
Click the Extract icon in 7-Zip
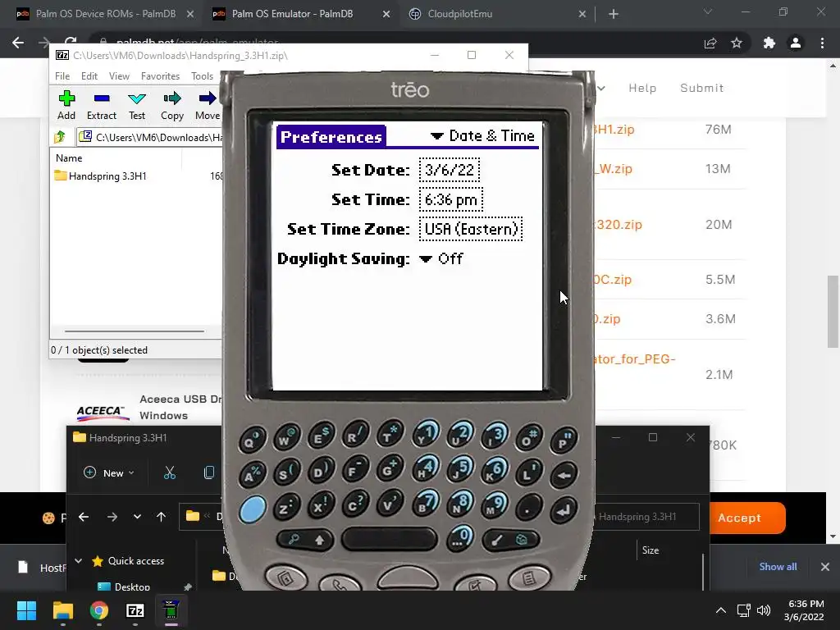101,105
